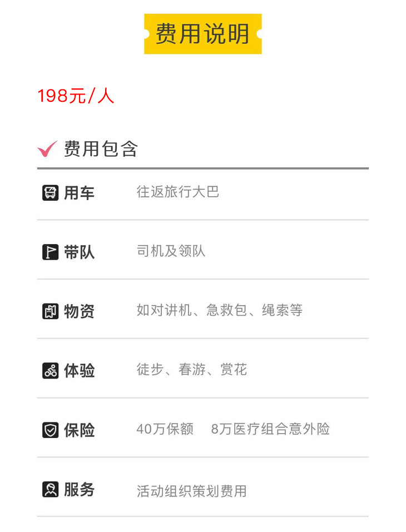Select the red 198元/人 price text

(76, 96)
